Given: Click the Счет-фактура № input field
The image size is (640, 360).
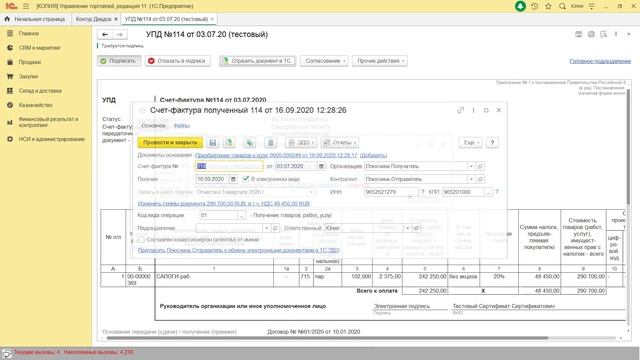Looking at the screenshot, I should [x=229, y=166].
